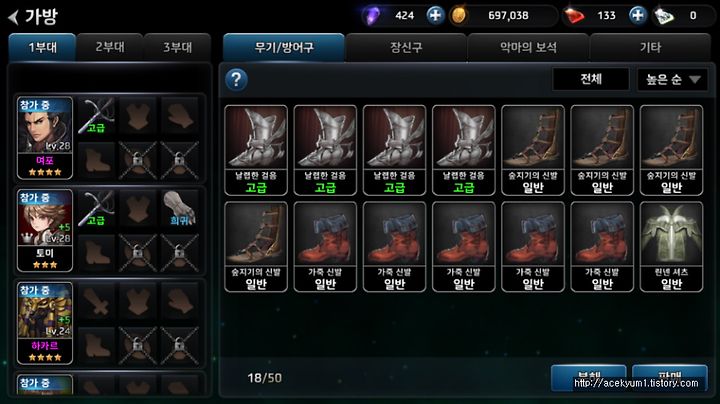The image size is (720, 404).
Task: Open the blue question mark help icon
Action: pyautogui.click(x=236, y=80)
